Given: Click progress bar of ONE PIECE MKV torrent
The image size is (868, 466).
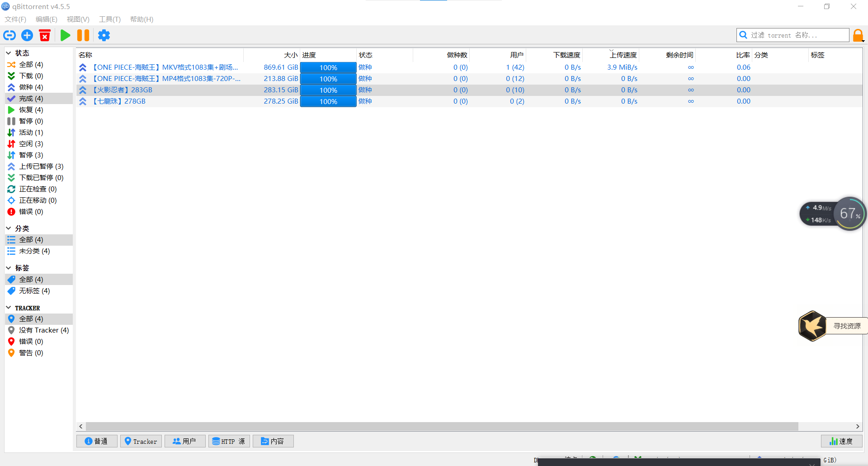Looking at the screenshot, I should [328, 67].
